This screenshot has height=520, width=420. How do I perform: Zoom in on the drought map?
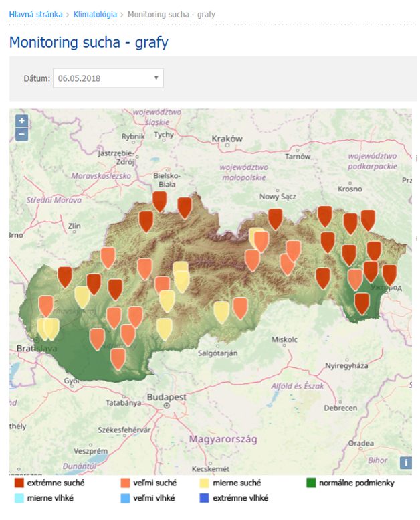tap(21, 121)
